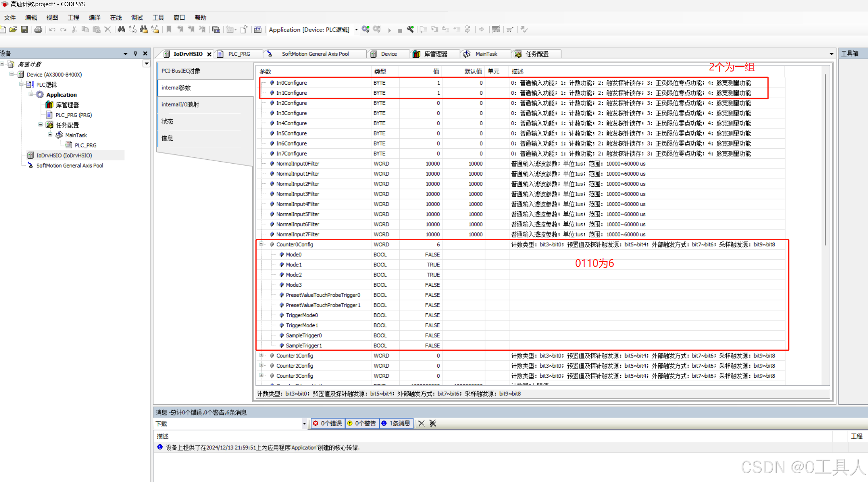Select the 状态 section
Image resolution: width=868 pixels, height=482 pixels.
click(167, 121)
